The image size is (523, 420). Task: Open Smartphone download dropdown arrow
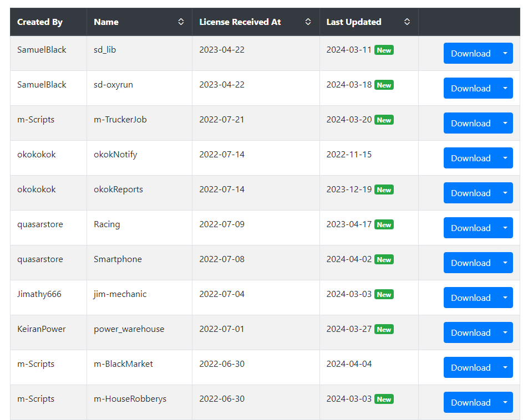pyautogui.click(x=505, y=263)
